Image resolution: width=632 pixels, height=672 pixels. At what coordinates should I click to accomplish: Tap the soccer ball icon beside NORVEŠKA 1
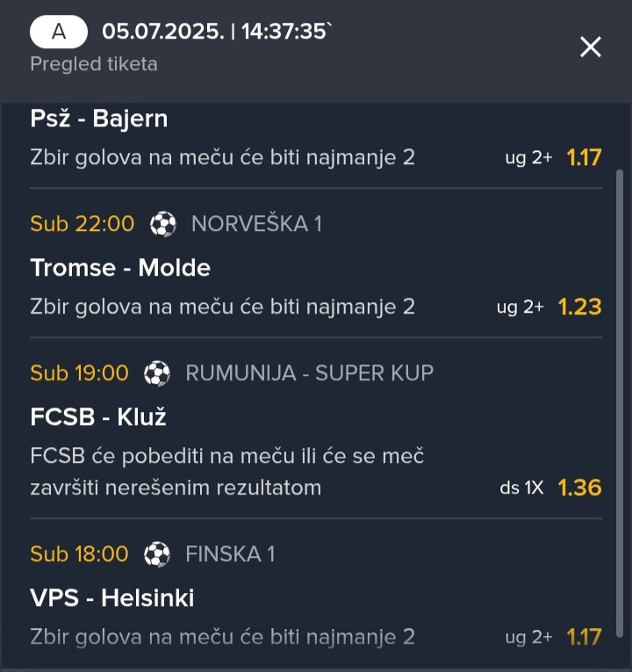tap(162, 224)
